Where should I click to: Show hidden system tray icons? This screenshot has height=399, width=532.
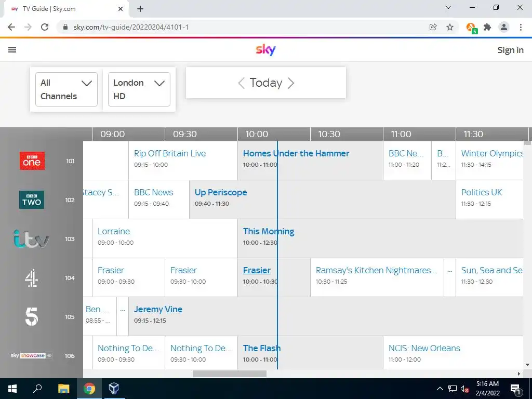[x=440, y=389]
